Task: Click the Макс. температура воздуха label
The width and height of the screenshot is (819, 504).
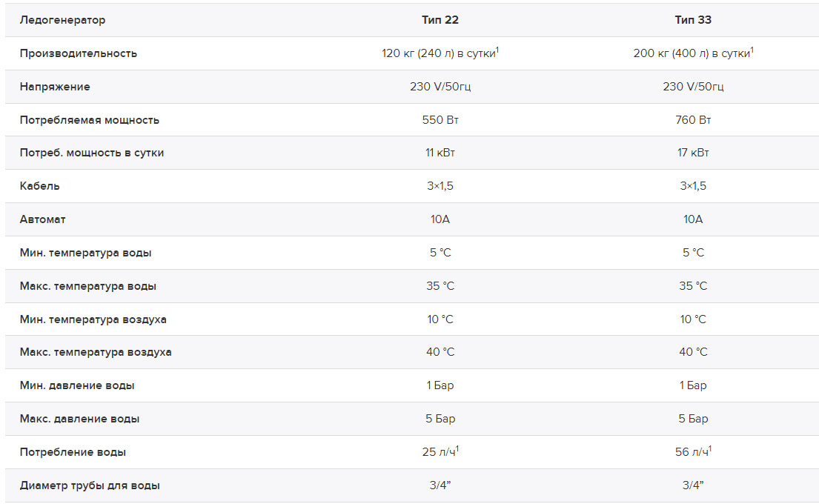Action: coord(96,353)
